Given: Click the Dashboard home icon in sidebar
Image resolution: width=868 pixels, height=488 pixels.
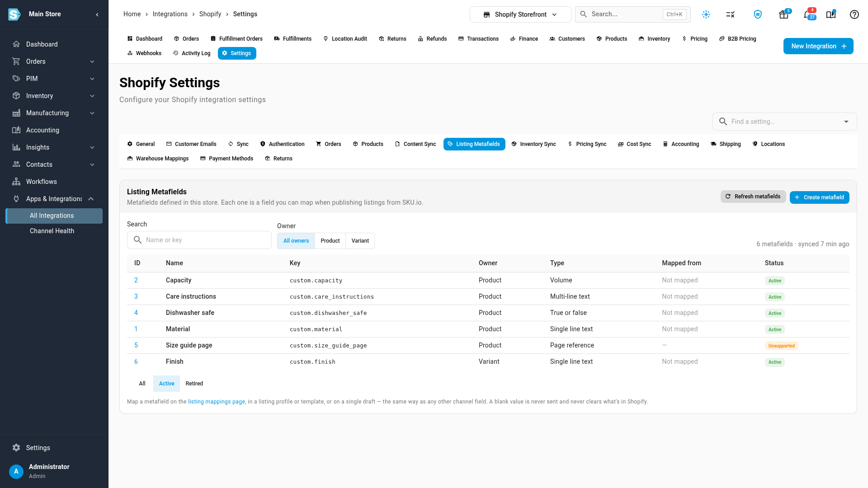Looking at the screenshot, I should pos(16,44).
